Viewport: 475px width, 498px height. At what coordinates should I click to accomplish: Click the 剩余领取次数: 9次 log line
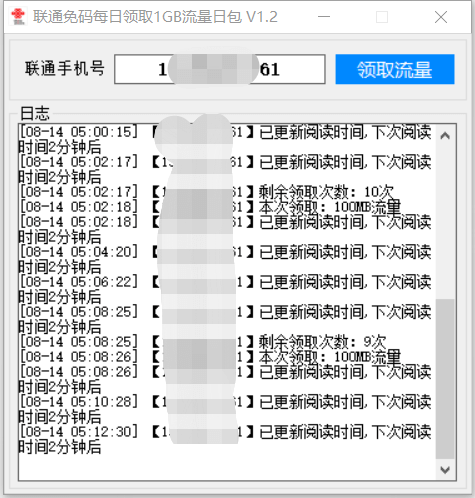pyautogui.click(x=203, y=342)
